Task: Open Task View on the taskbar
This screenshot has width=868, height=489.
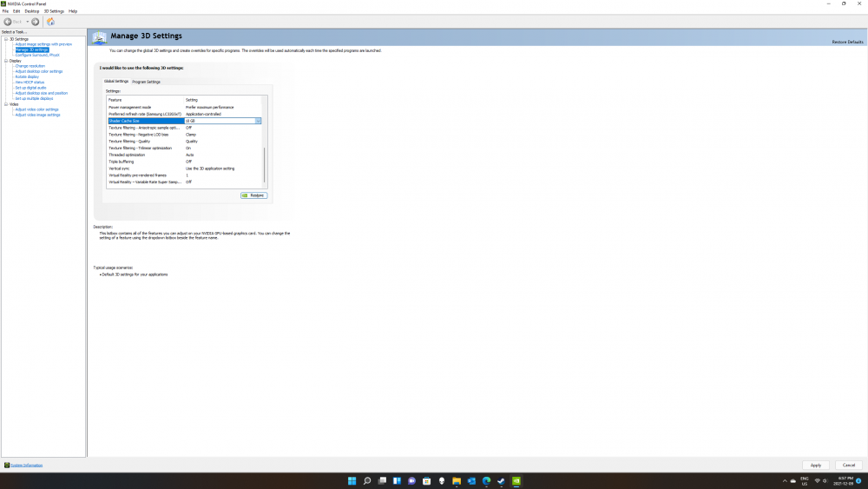Action: pos(382,480)
